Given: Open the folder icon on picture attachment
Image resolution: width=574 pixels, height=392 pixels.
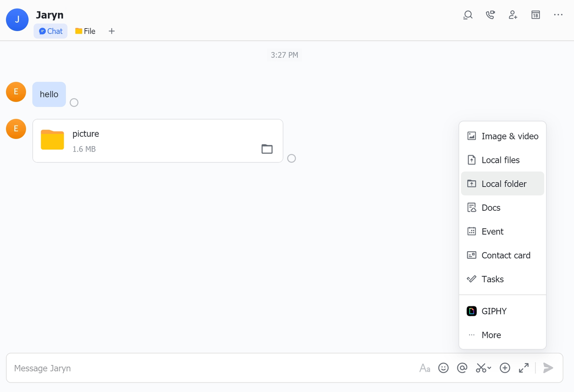Looking at the screenshot, I should coord(267,149).
